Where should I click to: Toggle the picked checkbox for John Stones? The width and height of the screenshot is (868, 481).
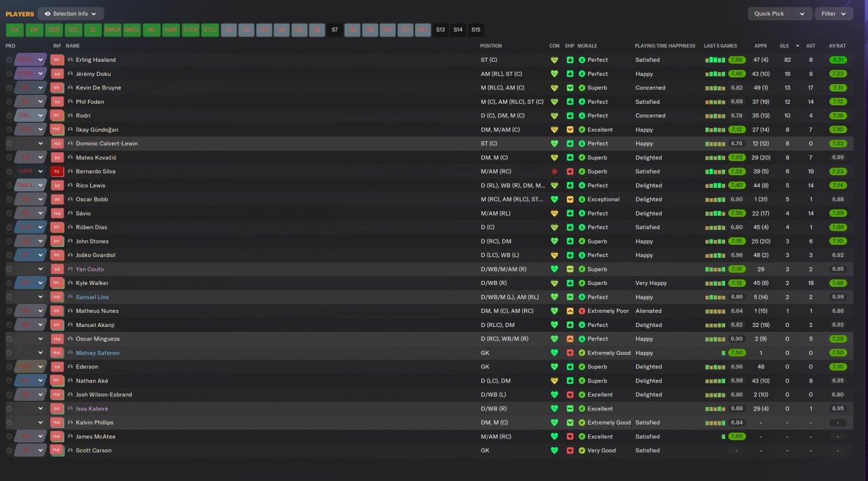pyautogui.click(x=9, y=241)
